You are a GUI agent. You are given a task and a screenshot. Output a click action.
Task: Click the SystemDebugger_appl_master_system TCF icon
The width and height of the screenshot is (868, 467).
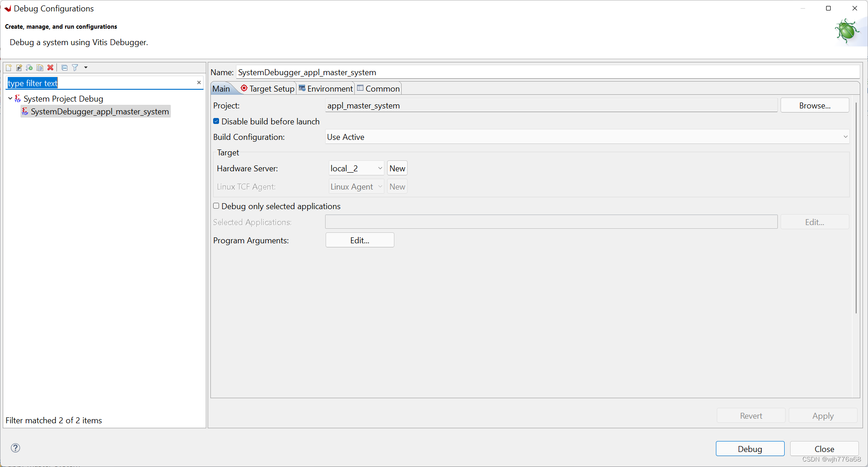pyautogui.click(x=25, y=112)
